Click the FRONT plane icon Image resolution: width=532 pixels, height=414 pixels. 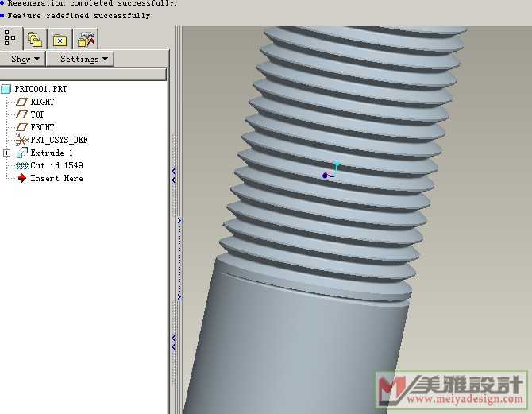pos(21,127)
